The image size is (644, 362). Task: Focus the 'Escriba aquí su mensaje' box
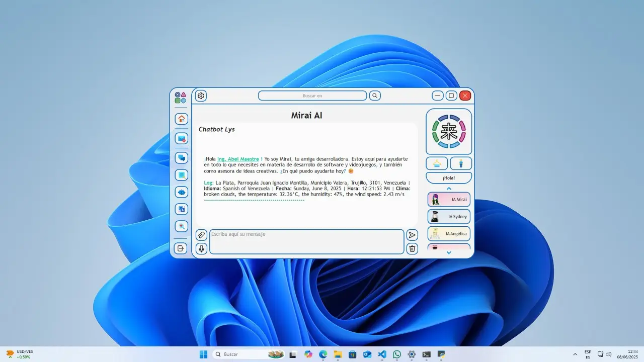tap(306, 242)
